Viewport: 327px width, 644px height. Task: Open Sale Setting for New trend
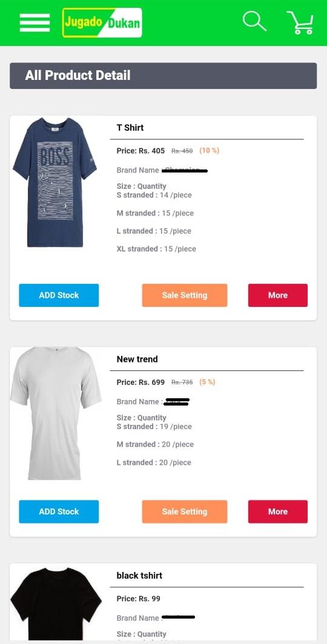pos(185,511)
